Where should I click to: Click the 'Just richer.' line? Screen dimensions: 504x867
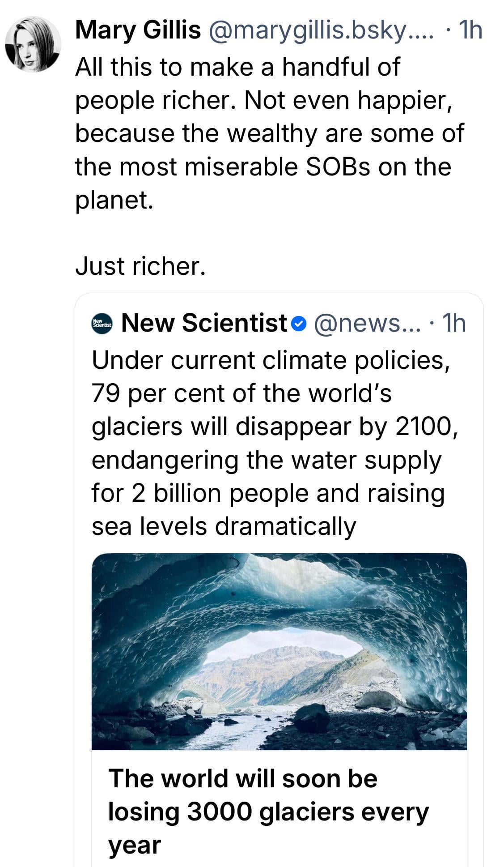140,266
